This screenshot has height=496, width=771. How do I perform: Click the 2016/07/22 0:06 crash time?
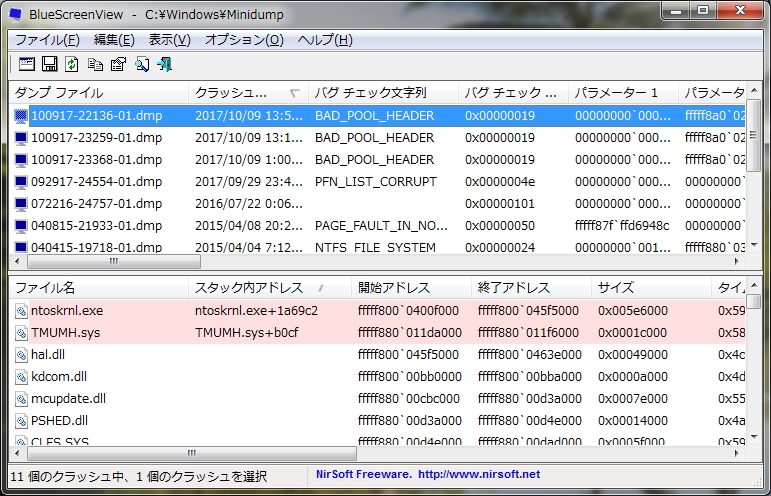pos(249,204)
